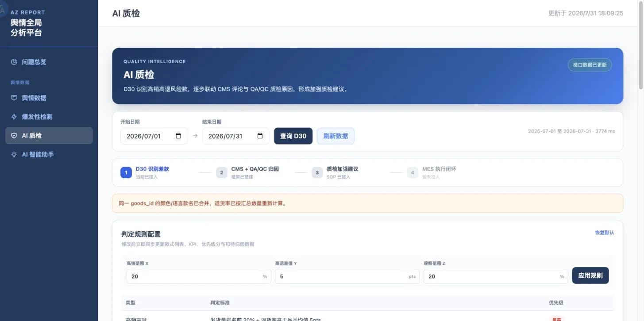Click the 观察范围 Z input field
This screenshot has width=644, height=321.
click(x=496, y=276)
